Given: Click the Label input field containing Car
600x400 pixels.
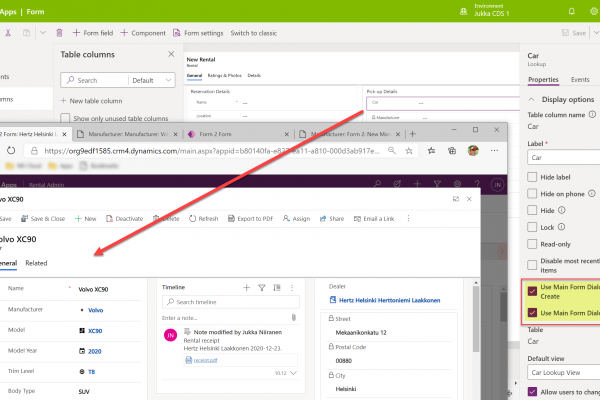Looking at the screenshot, I should tap(563, 157).
